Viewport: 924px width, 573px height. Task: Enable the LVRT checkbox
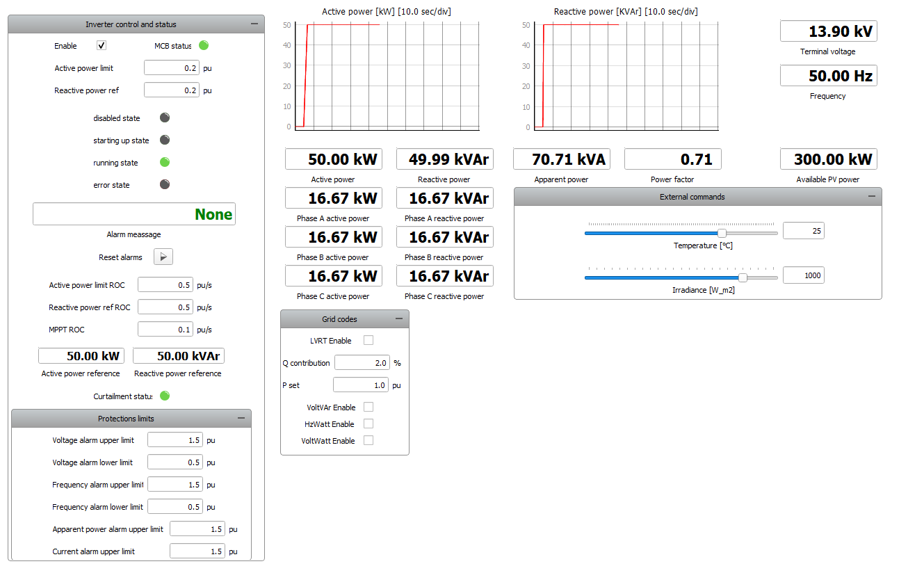pyautogui.click(x=368, y=341)
